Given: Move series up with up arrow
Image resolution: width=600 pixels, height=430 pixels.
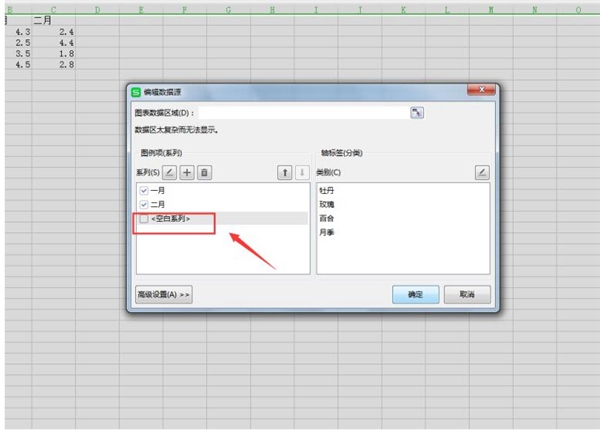Looking at the screenshot, I should pos(284,173).
